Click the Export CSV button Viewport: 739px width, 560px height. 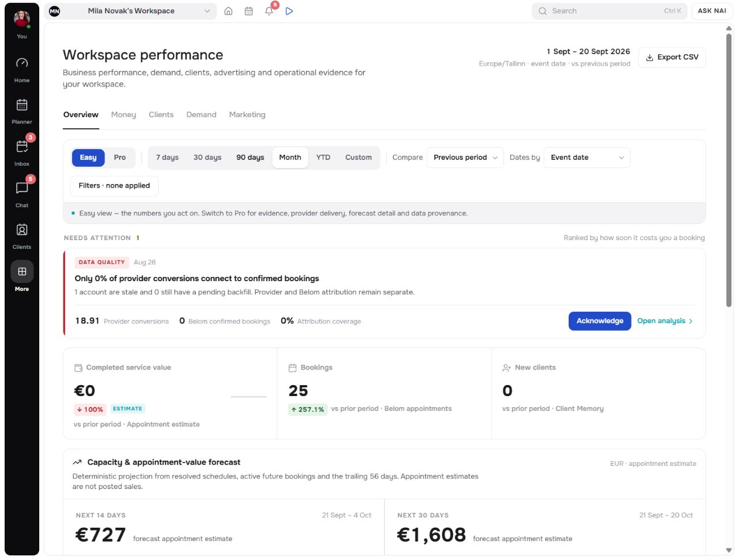(672, 57)
